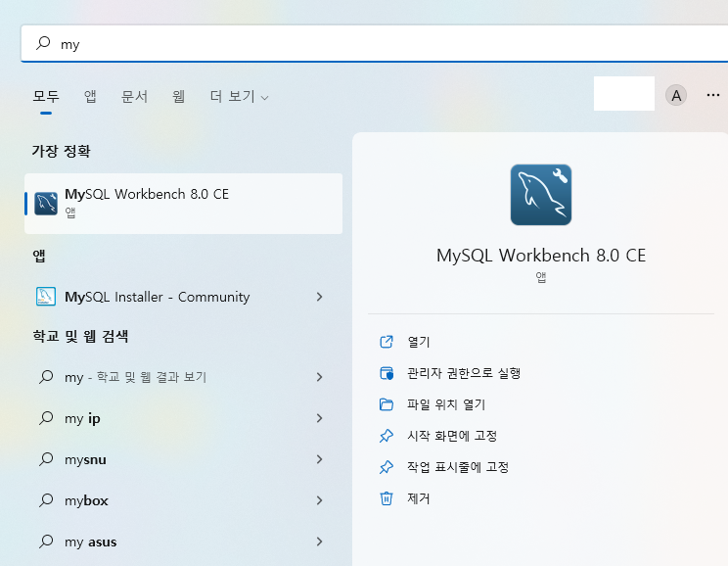Expand the "mysnu" suggestion chevron
The width and height of the screenshot is (728, 566).
click(x=319, y=459)
